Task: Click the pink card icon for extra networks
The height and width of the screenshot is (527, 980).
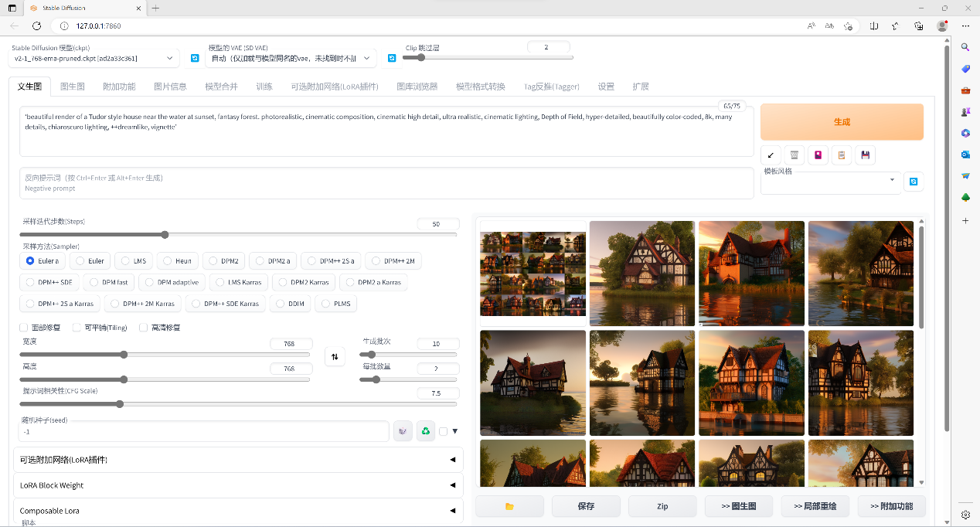Action: [x=818, y=155]
